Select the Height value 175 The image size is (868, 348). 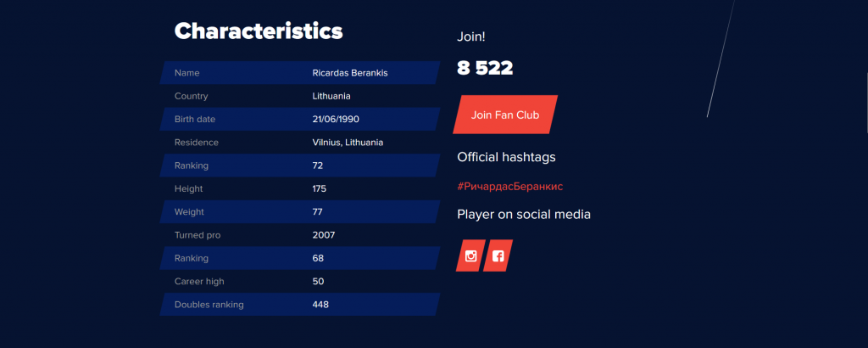click(x=320, y=189)
